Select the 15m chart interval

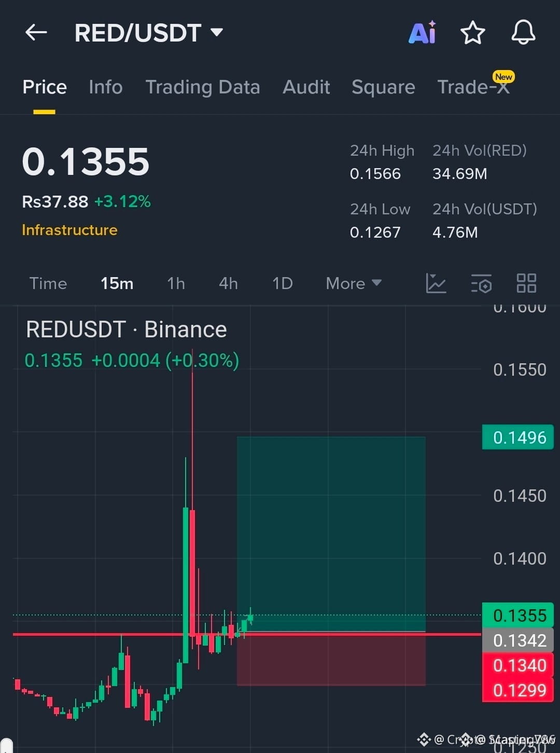click(x=117, y=283)
